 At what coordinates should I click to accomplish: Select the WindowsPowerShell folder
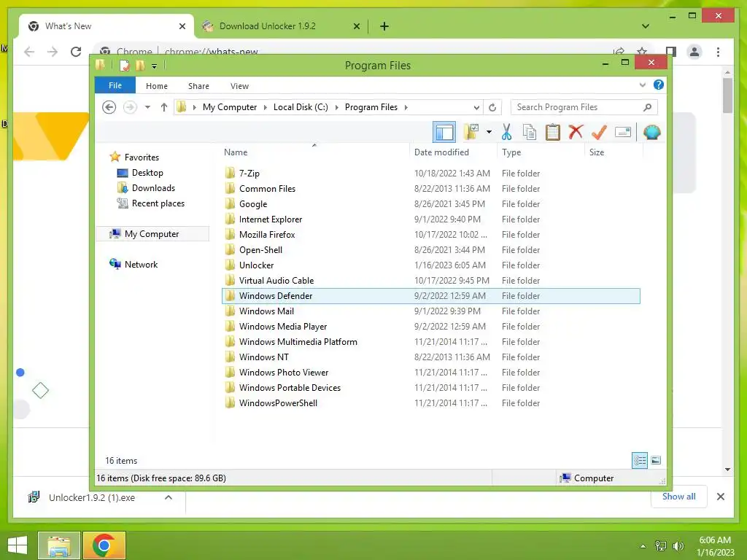(431, 402)
